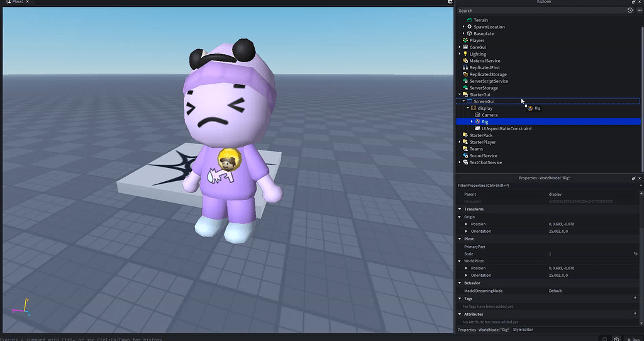The height and width of the screenshot is (341, 644).
Task: Focus the Explorer Search field
Action: 541,10
